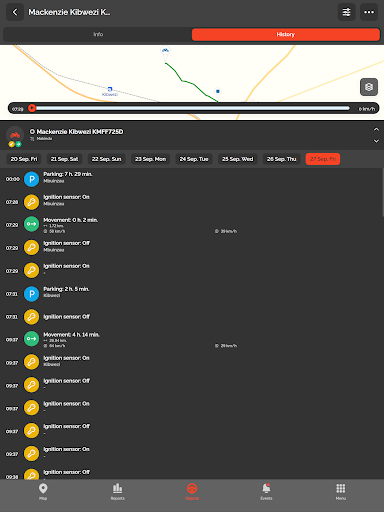
Task: Select the 24 Sep. Tue date
Action: pyautogui.click(x=194, y=159)
